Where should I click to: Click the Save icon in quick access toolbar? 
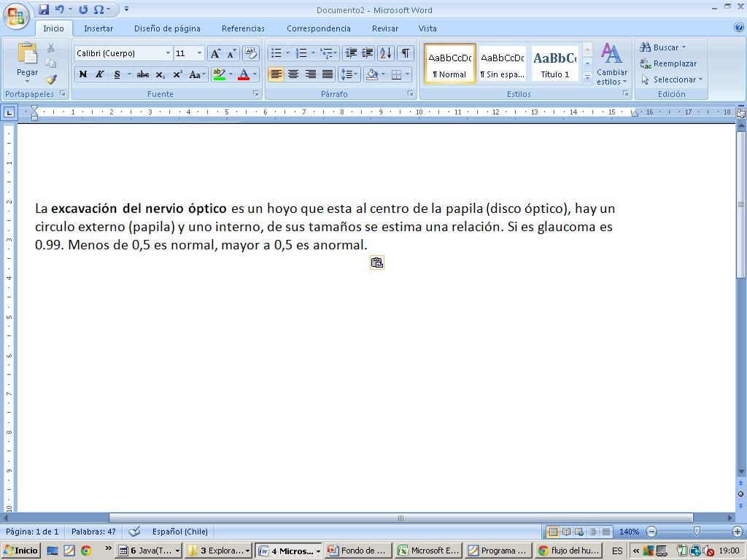tap(44, 9)
